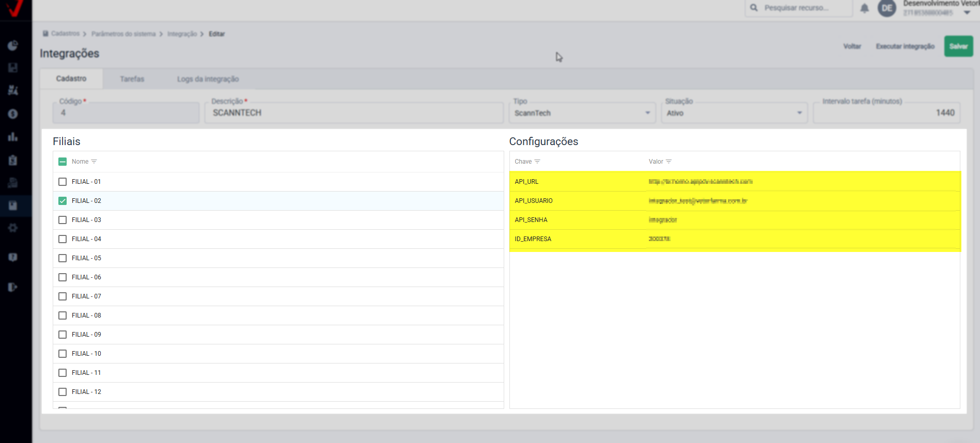980x443 pixels.
Task: Click the DE user avatar
Action: click(x=887, y=8)
